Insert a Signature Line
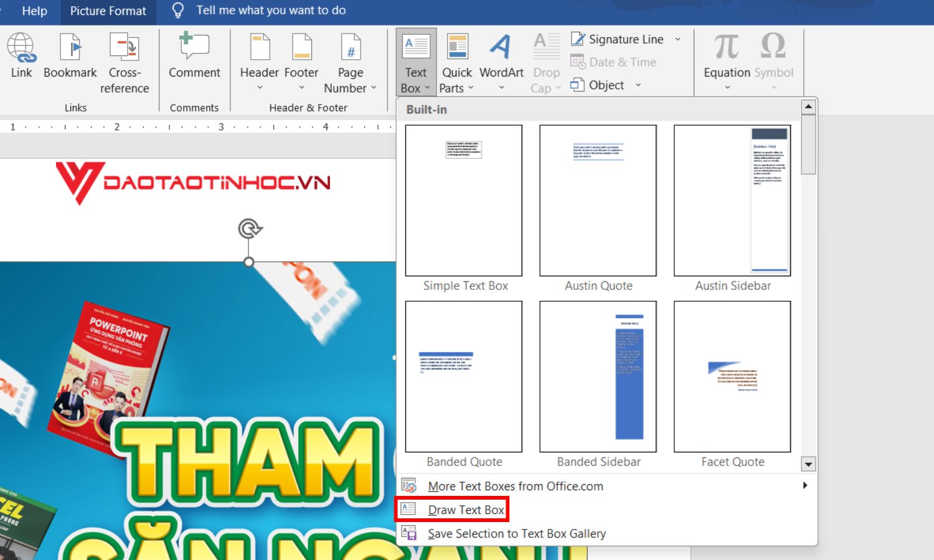This screenshot has height=560, width=934. coord(618,39)
